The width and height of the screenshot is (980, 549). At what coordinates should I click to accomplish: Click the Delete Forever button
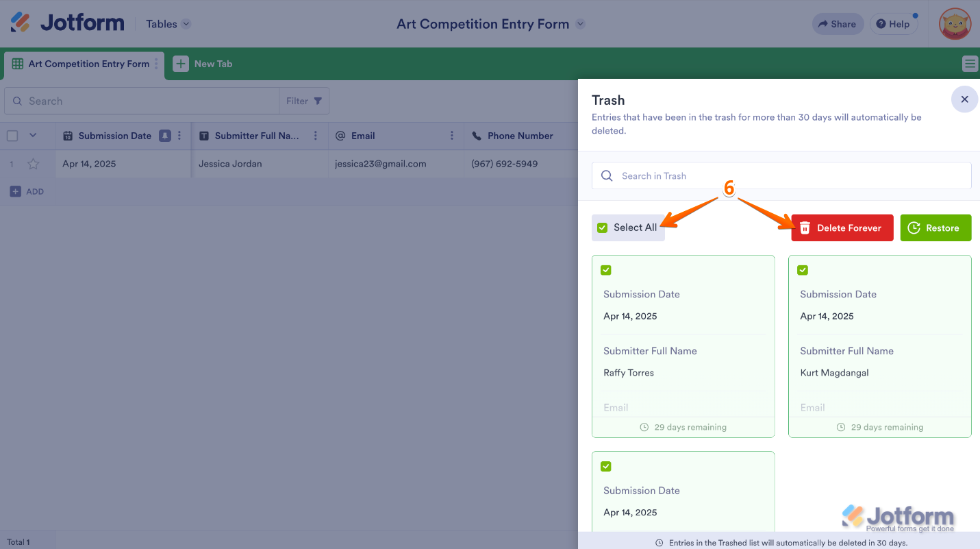click(x=842, y=228)
